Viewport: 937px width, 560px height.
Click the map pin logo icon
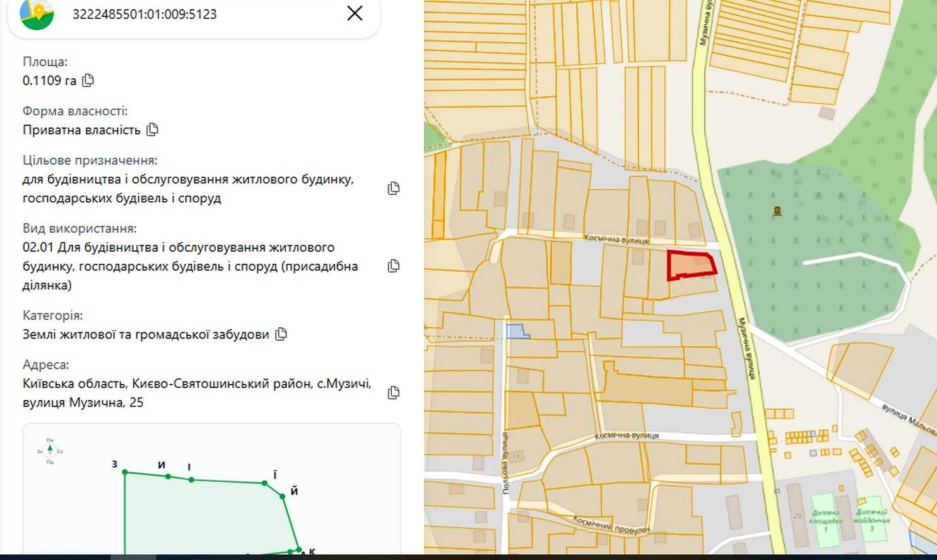37,14
